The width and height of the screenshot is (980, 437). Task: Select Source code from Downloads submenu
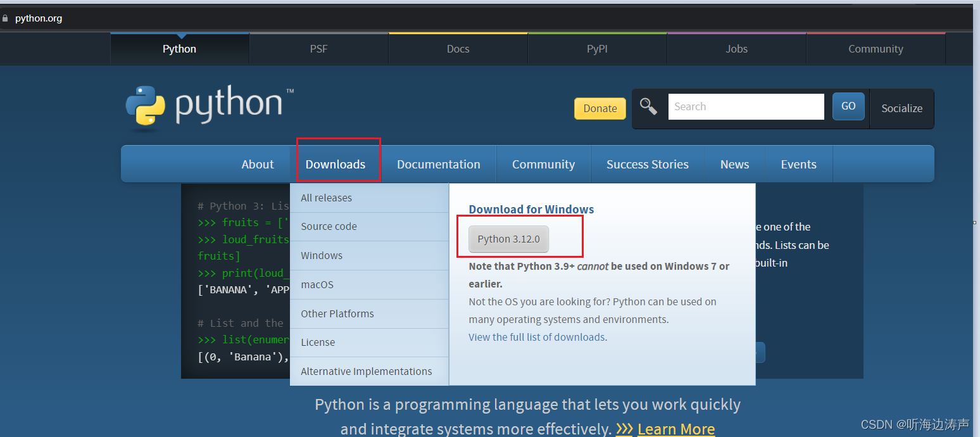[x=369, y=226]
